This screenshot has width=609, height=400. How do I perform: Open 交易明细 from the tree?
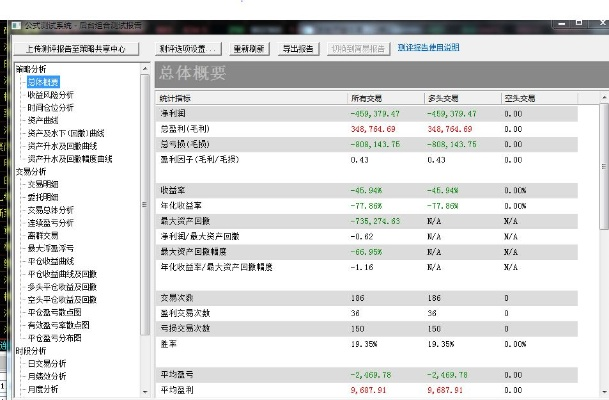(44, 184)
